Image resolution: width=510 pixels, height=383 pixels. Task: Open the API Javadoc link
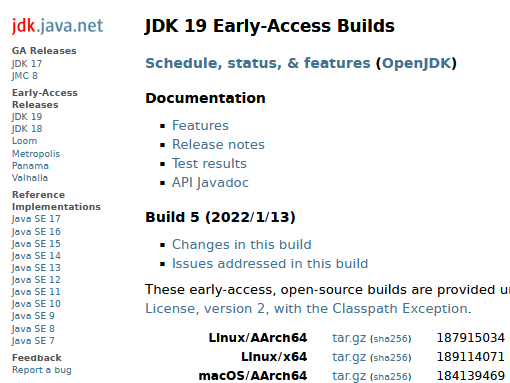[210, 183]
